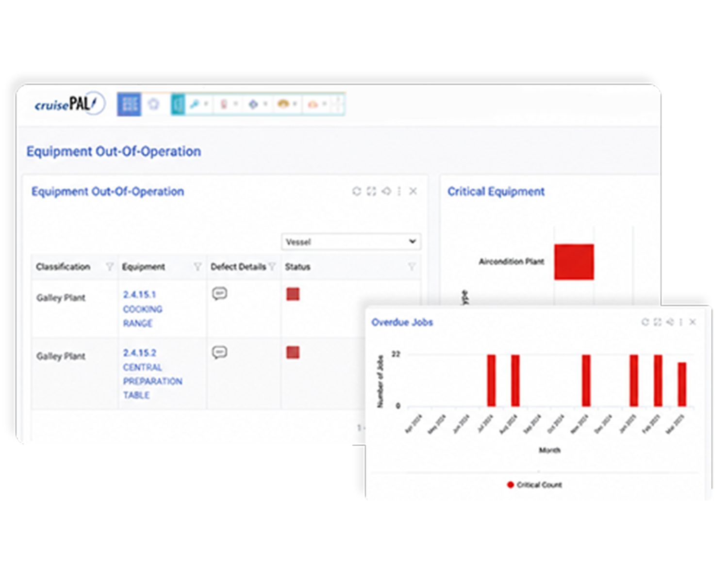This screenshot has height=582, width=728.
Task: Filter the Classification column
Action: pos(110,267)
